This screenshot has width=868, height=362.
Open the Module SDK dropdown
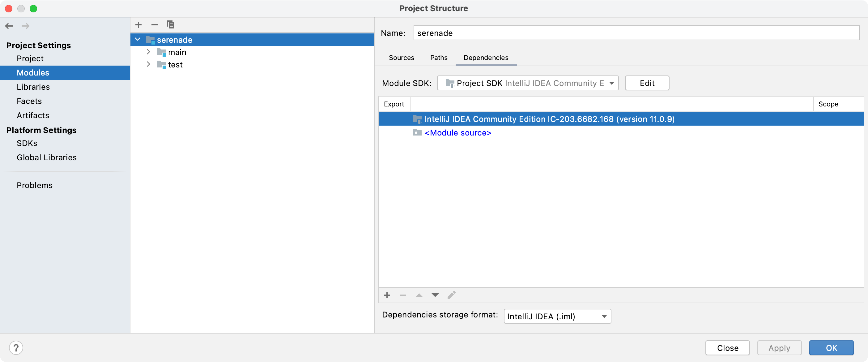527,83
